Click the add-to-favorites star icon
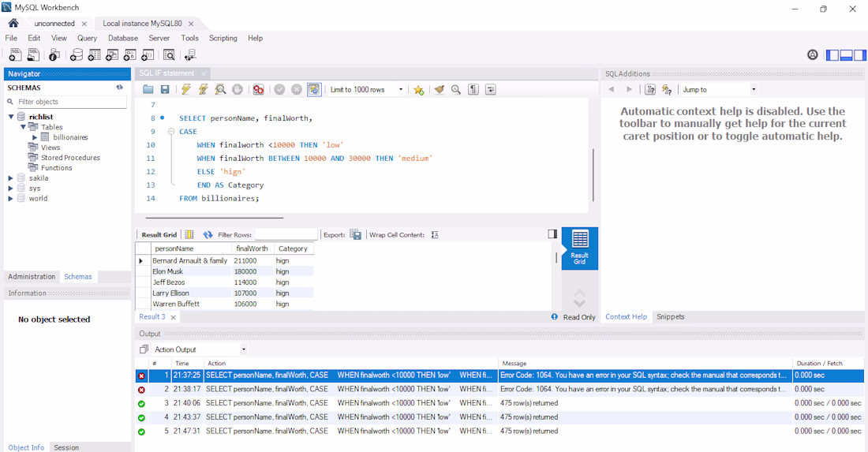 [419, 90]
